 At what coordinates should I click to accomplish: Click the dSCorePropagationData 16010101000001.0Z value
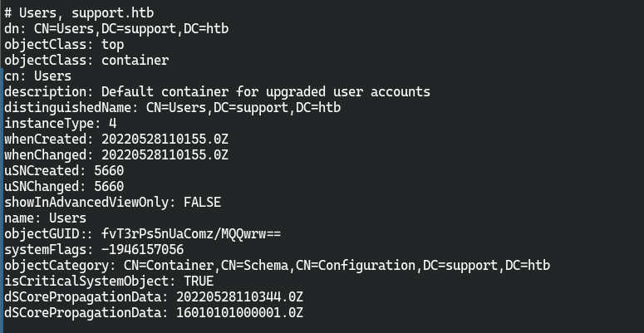239,313
